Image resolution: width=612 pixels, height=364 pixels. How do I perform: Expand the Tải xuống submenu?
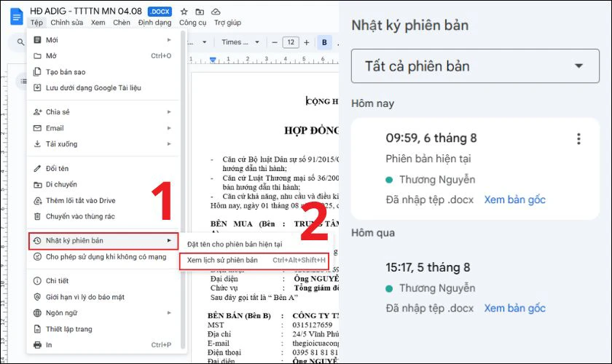coord(103,144)
